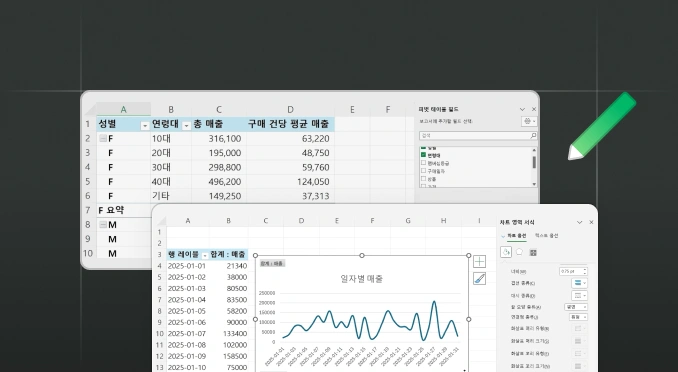Click the 0.75 pt width input field

click(x=570, y=271)
